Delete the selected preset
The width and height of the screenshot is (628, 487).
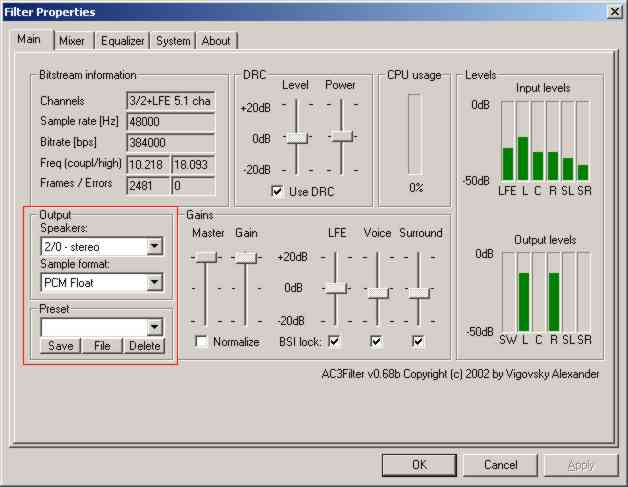pos(144,346)
